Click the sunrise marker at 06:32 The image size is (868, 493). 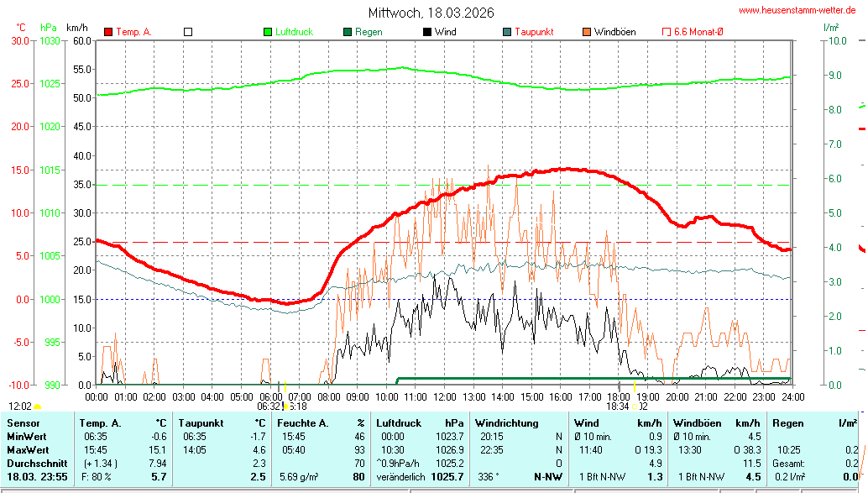pos(279,386)
